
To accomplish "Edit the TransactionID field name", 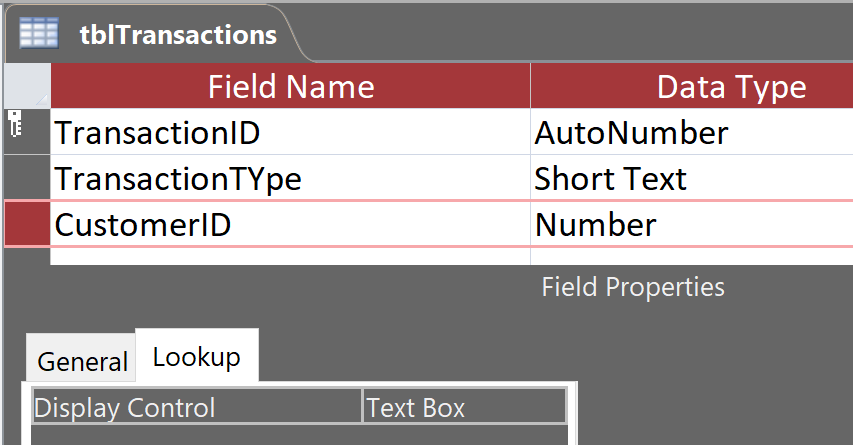I will 290,132.
